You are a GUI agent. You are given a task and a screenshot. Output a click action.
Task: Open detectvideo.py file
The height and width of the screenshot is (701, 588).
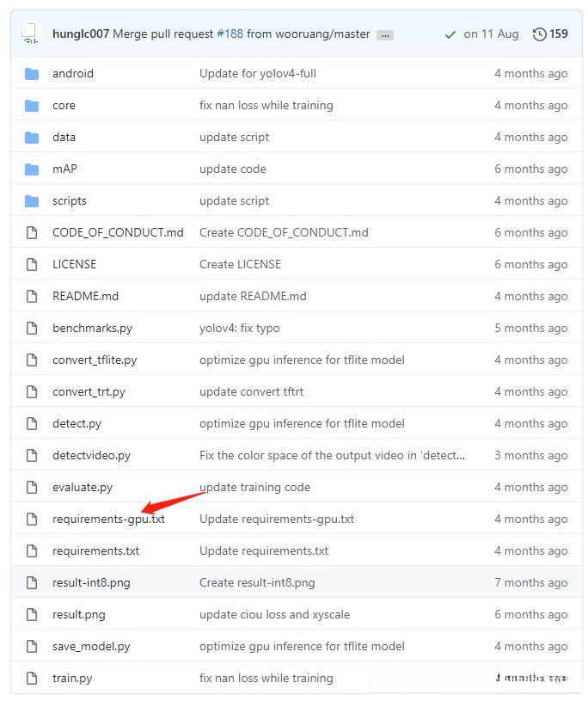tap(92, 455)
